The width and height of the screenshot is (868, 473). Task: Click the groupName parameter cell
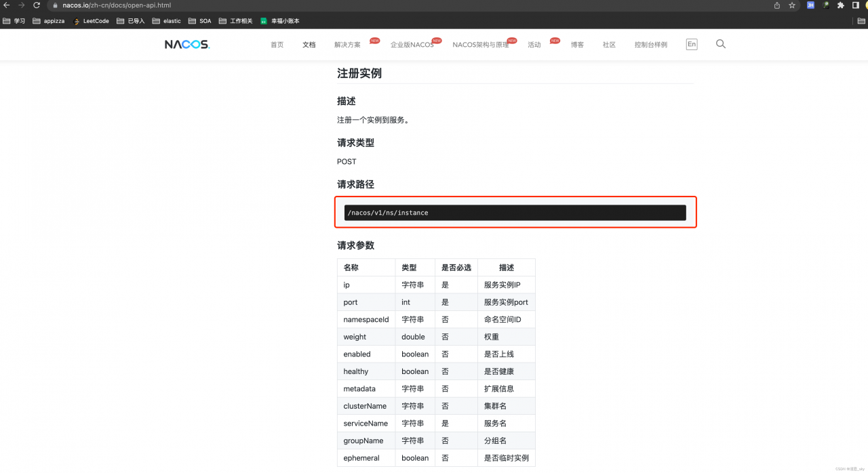pyautogui.click(x=366, y=440)
